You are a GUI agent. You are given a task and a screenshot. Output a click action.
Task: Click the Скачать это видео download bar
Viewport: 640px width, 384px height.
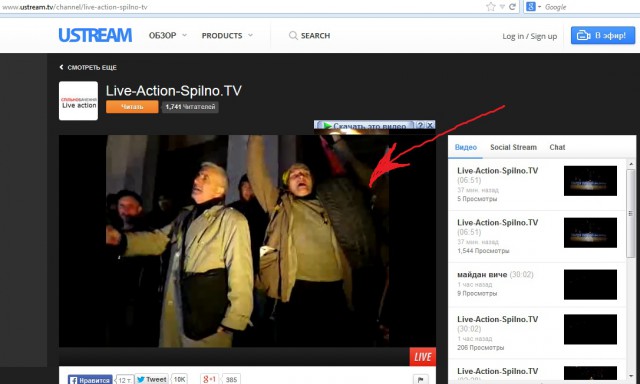365,125
